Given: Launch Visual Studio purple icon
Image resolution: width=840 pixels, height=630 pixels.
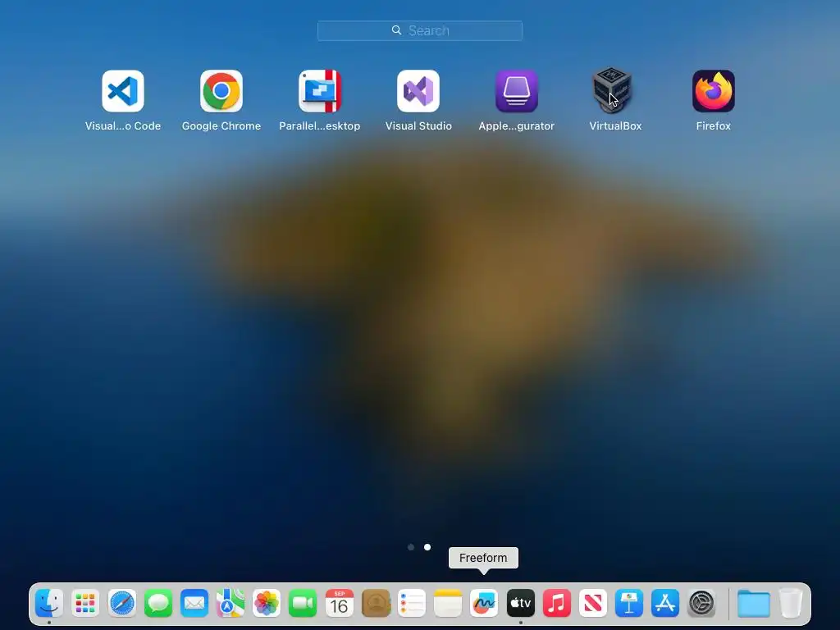Looking at the screenshot, I should pyautogui.click(x=418, y=91).
